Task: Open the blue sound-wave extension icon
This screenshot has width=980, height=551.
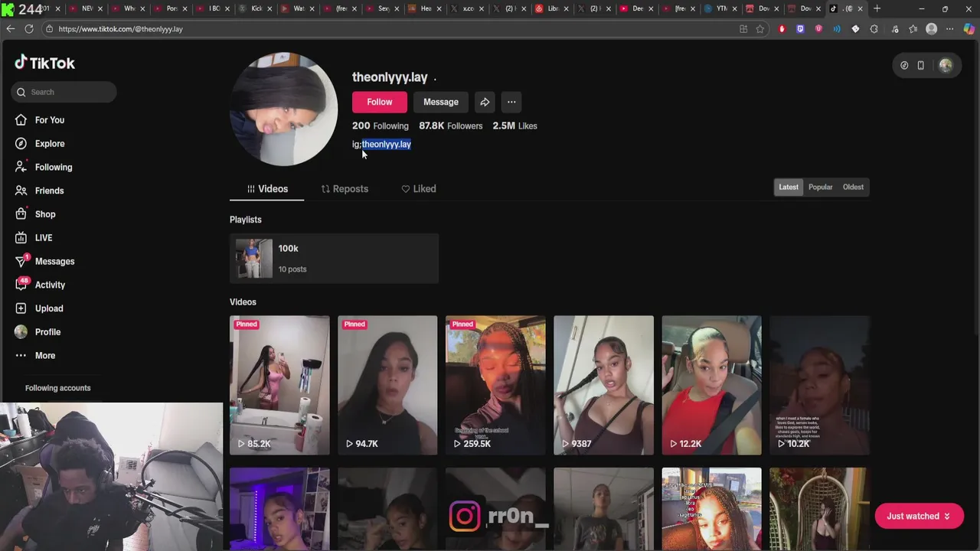Action: pyautogui.click(x=837, y=29)
